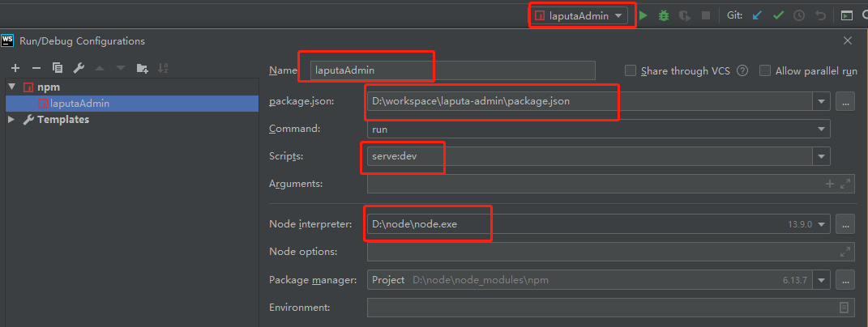The width and height of the screenshot is (868, 327).
Task: Click the green Run button
Action: [x=643, y=15]
